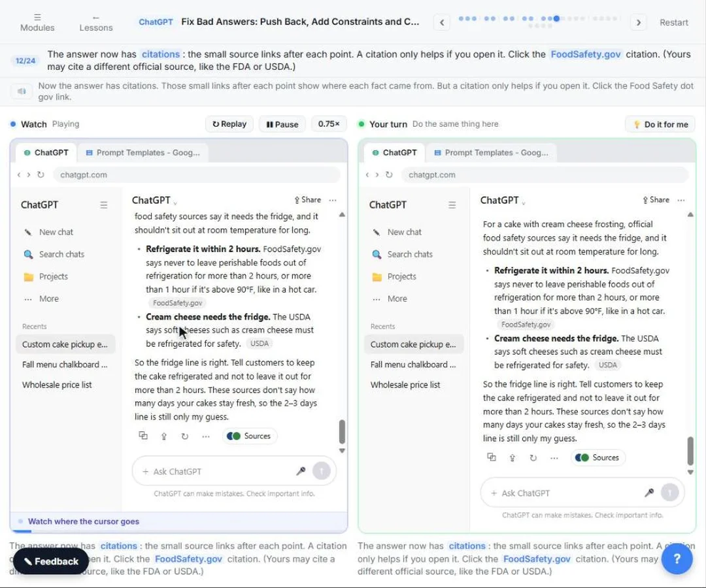Click the Feedback button
Screen dimensions: 706x588
pyautogui.click(x=51, y=561)
